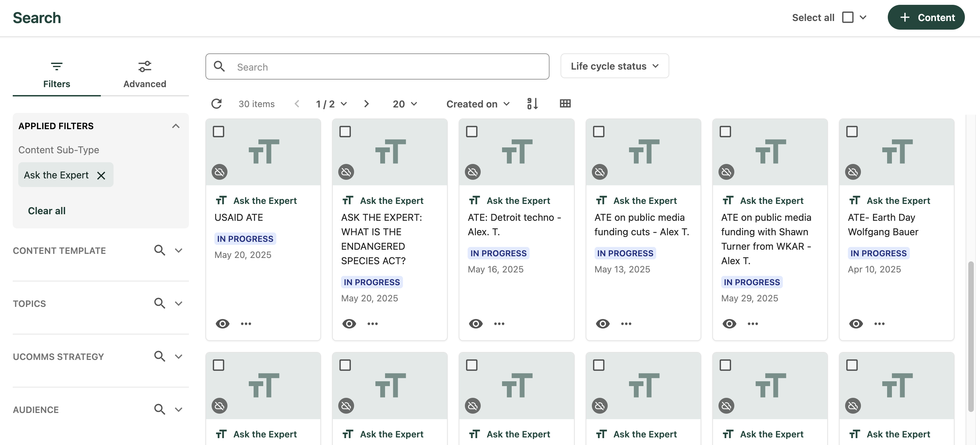The height and width of the screenshot is (445, 980).
Task: Switch to the Advanced tab
Action: tap(145, 74)
